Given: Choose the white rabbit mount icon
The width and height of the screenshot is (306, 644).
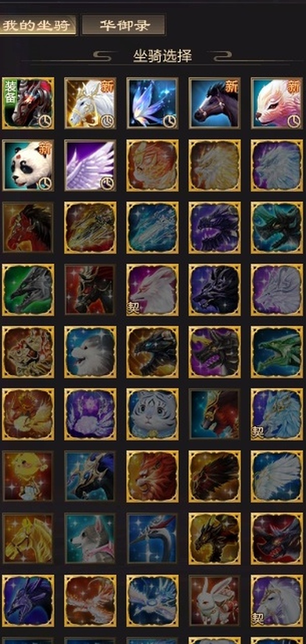Looking at the screenshot, I should coord(215,601).
